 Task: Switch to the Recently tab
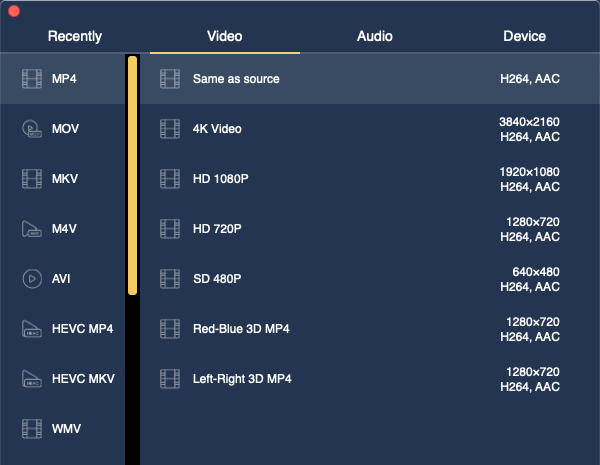tap(75, 37)
